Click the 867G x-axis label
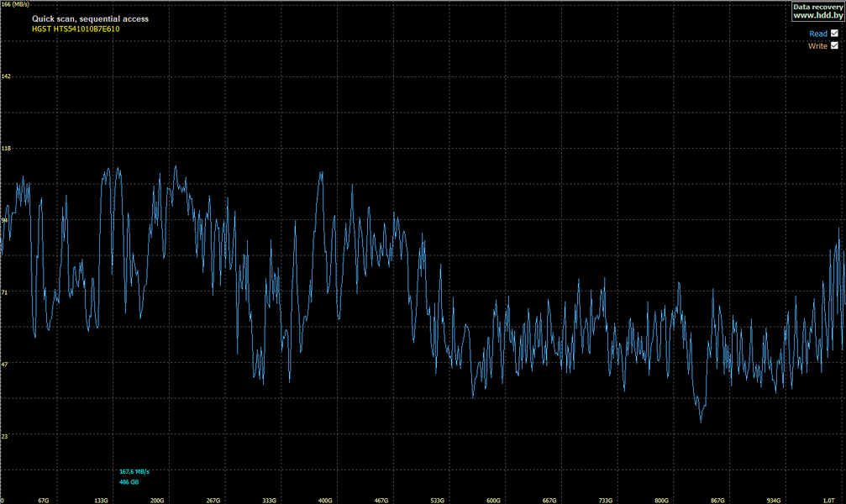 tap(717, 501)
